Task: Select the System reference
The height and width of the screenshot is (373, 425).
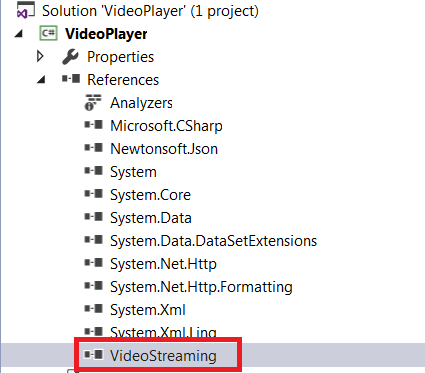Action: click(x=133, y=172)
